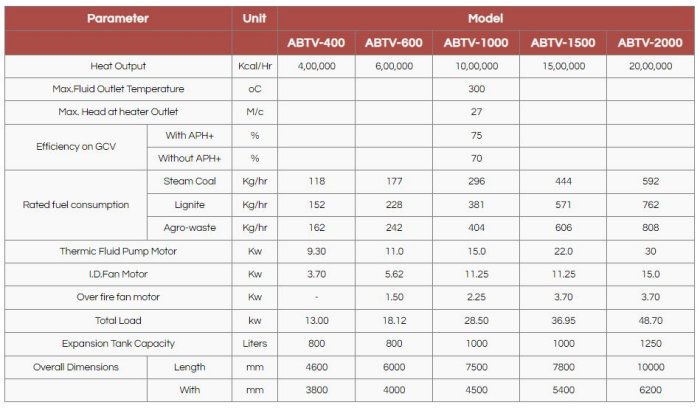Select the Total Load value 48.70

(650, 321)
